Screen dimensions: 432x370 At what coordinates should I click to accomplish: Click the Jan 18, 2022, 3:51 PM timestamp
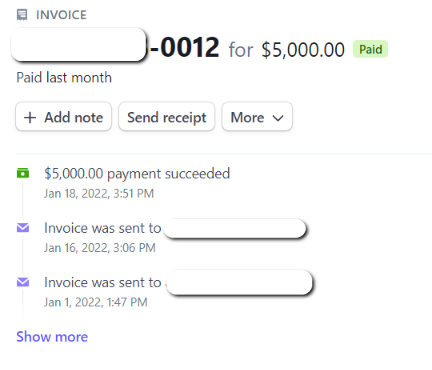click(x=99, y=194)
